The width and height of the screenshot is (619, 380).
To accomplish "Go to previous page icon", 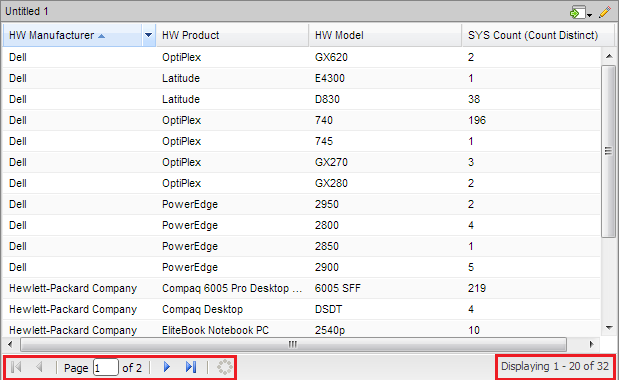I will pos(39,367).
